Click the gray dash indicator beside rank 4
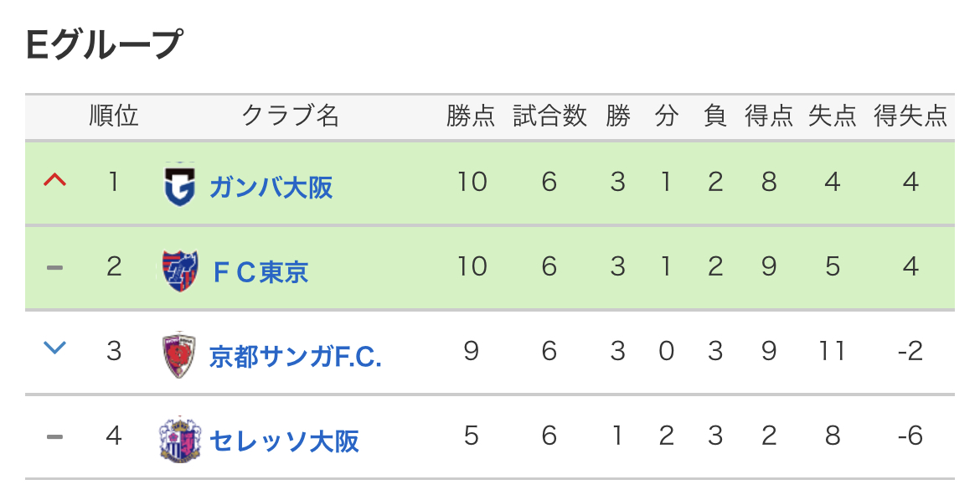Viewport: 980px width, 490px height. coord(55,437)
